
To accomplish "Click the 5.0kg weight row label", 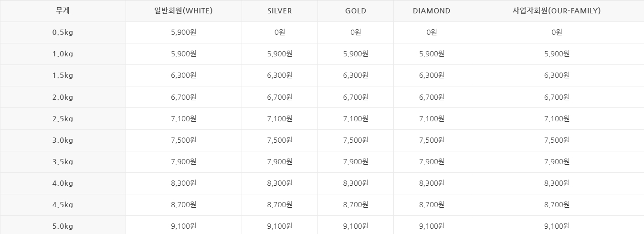I will [x=63, y=226].
